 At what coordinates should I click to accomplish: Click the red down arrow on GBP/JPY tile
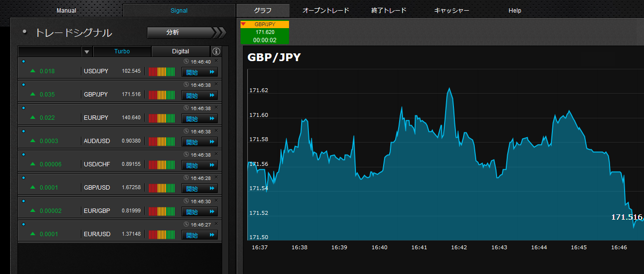[x=243, y=24]
